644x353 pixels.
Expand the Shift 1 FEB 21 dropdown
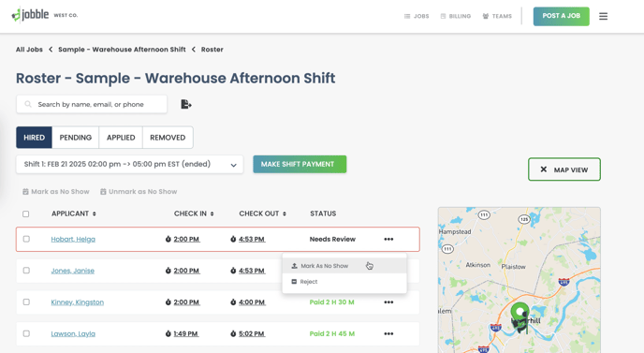coord(129,165)
